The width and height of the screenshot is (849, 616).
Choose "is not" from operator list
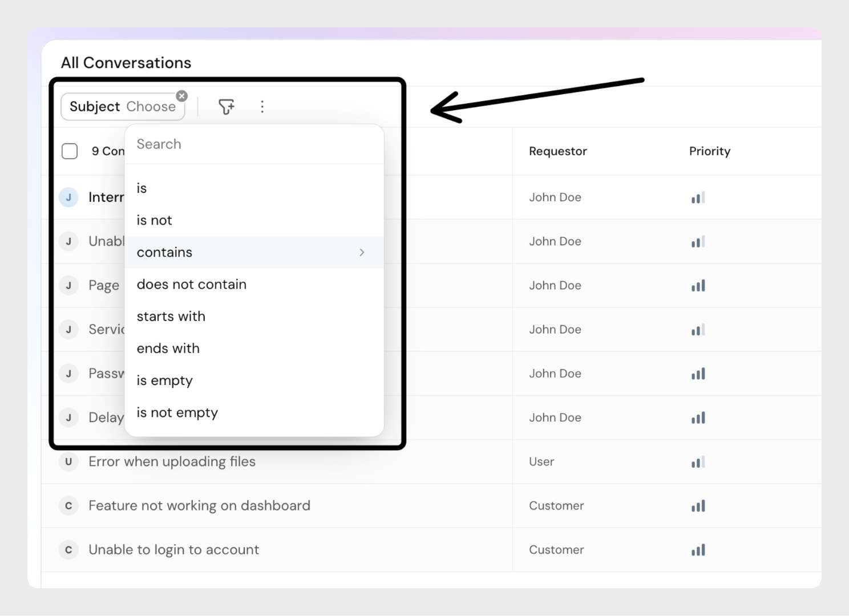154,220
